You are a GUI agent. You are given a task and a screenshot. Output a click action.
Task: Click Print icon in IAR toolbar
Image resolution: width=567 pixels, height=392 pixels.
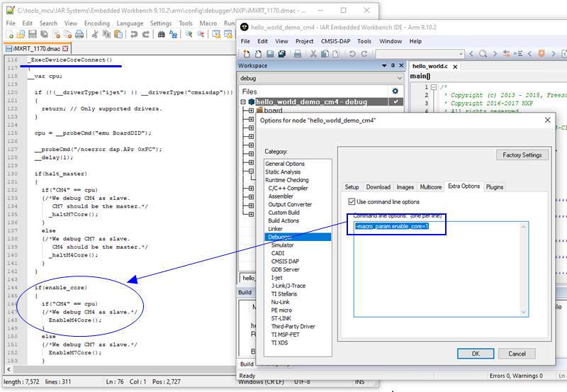point(298,54)
